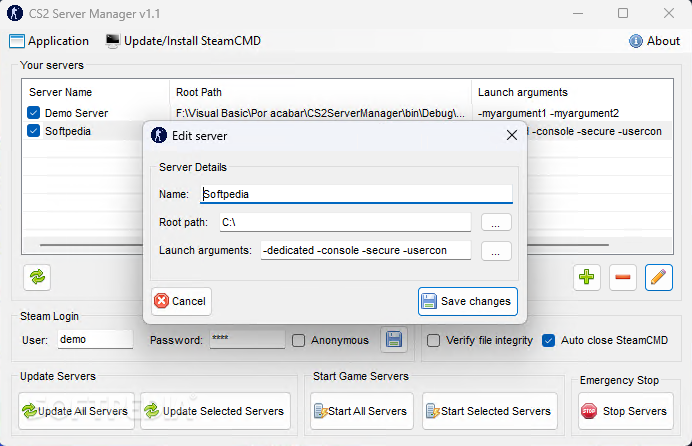
Task: Close the Edit server dialog
Action: click(x=511, y=135)
